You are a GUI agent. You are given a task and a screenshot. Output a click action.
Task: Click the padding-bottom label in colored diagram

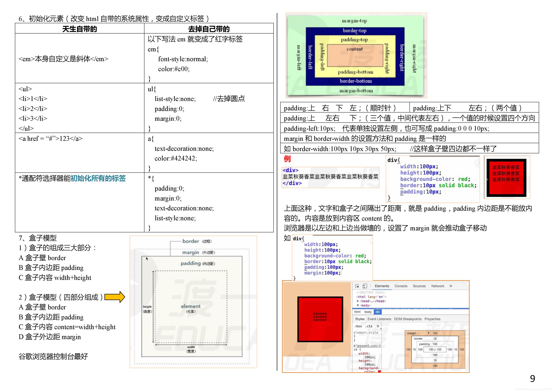pos(355,72)
